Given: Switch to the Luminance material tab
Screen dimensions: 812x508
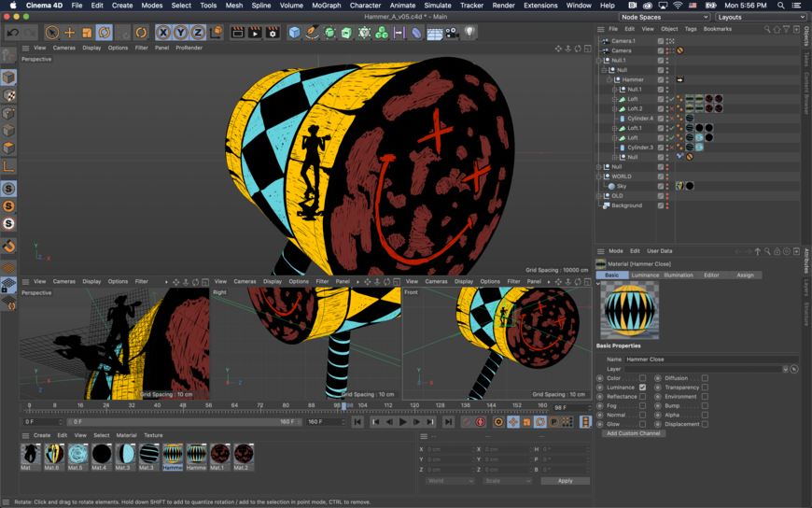Looking at the screenshot, I should click(x=645, y=275).
